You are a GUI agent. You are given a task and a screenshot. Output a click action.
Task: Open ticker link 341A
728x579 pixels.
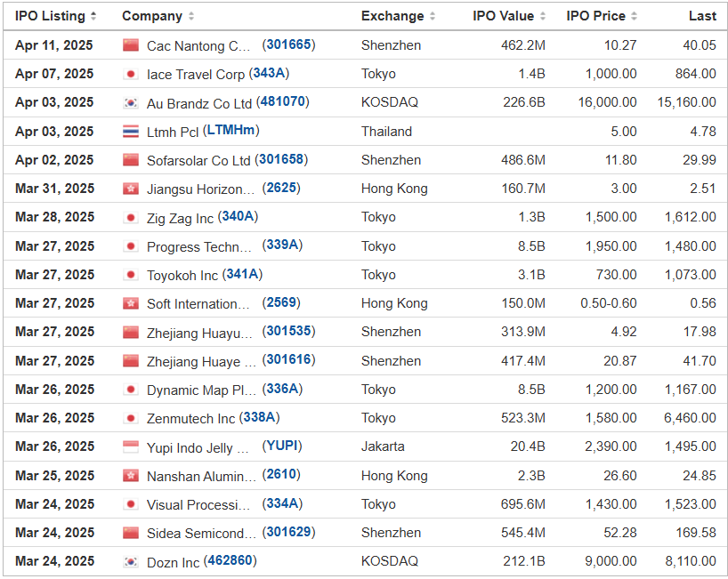[x=242, y=274]
